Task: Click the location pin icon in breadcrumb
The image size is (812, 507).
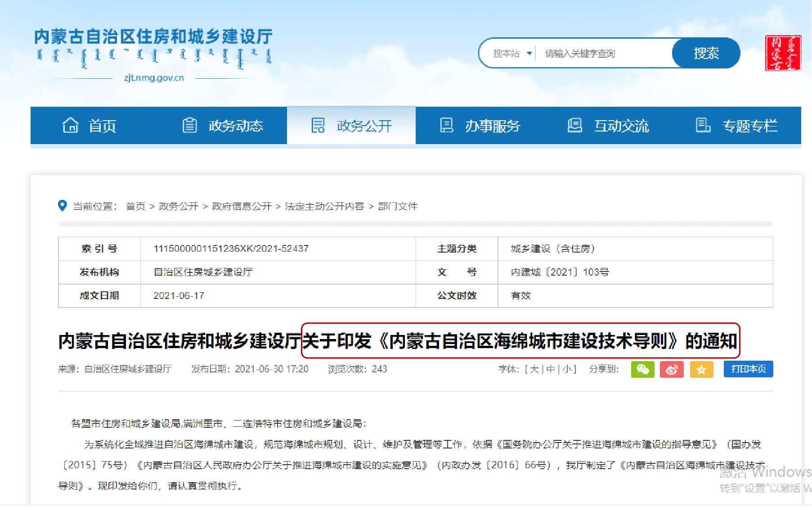Action: click(x=63, y=206)
